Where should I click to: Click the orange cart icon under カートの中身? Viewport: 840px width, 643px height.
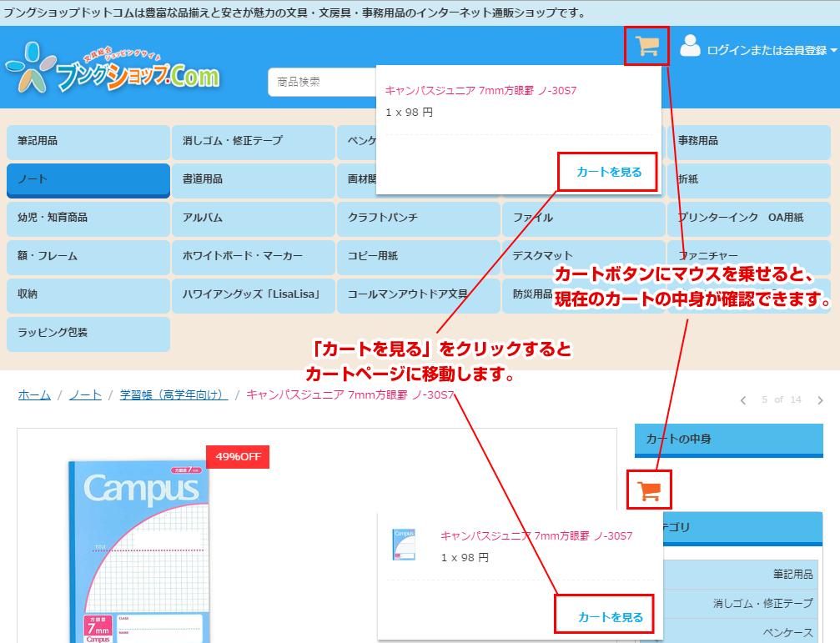click(649, 490)
